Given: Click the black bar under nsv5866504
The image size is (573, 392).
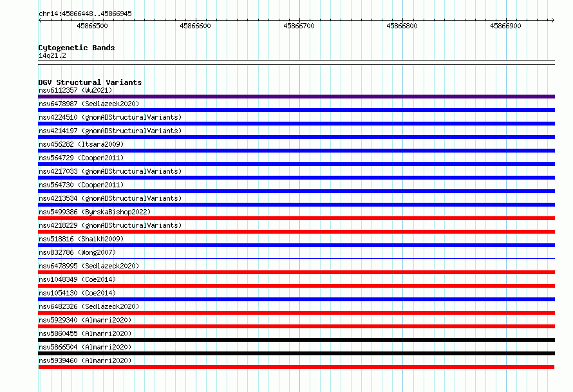Looking at the screenshot, I should 296,353.
